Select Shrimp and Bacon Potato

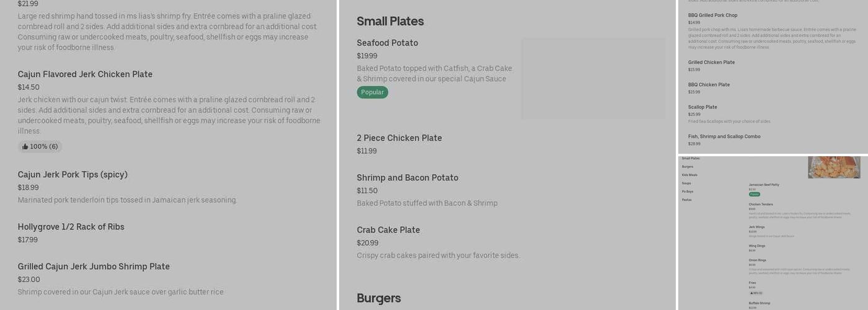[x=407, y=178]
